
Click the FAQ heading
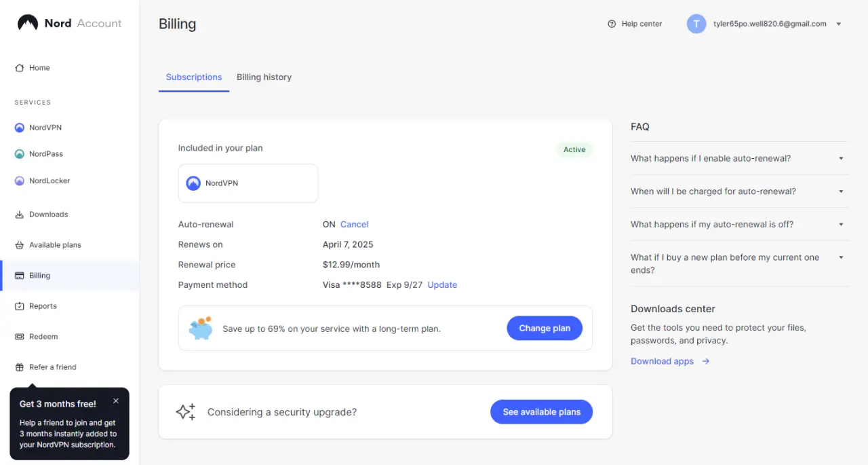tap(640, 127)
